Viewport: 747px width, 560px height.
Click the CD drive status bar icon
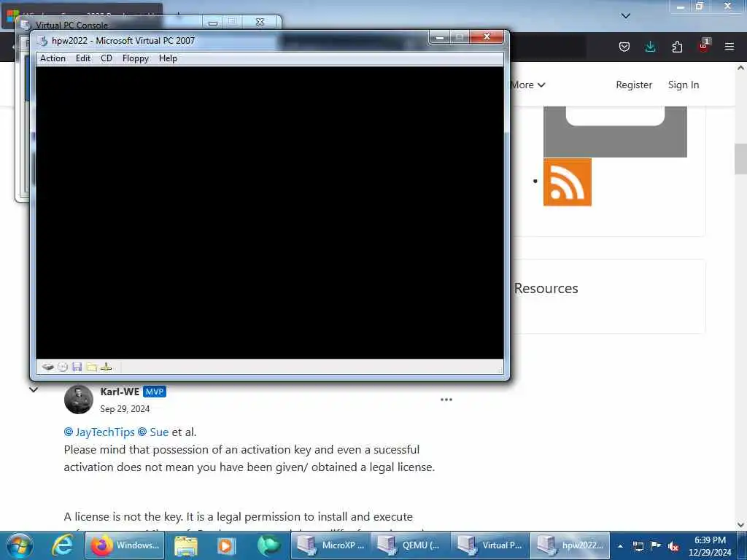(63, 367)
